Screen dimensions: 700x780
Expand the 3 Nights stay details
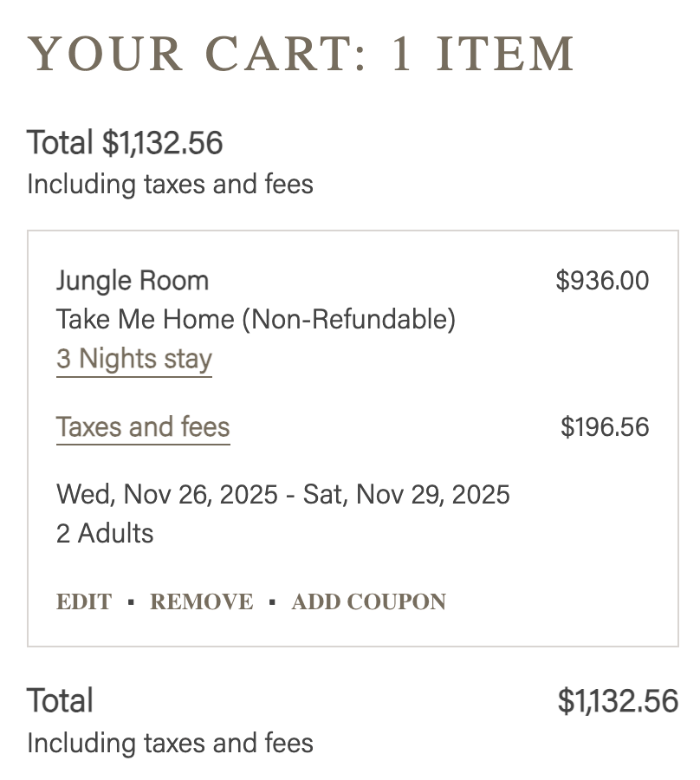(x=134, y=359)
